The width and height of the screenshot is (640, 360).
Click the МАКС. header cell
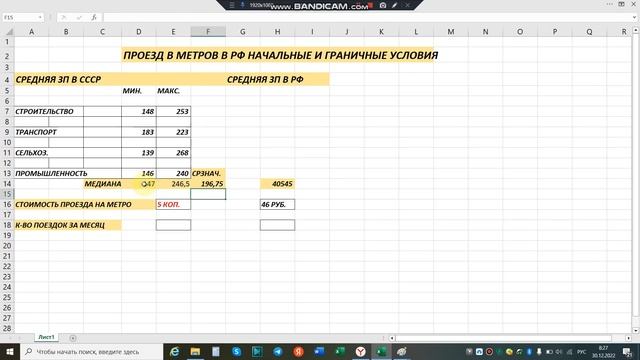173,91
